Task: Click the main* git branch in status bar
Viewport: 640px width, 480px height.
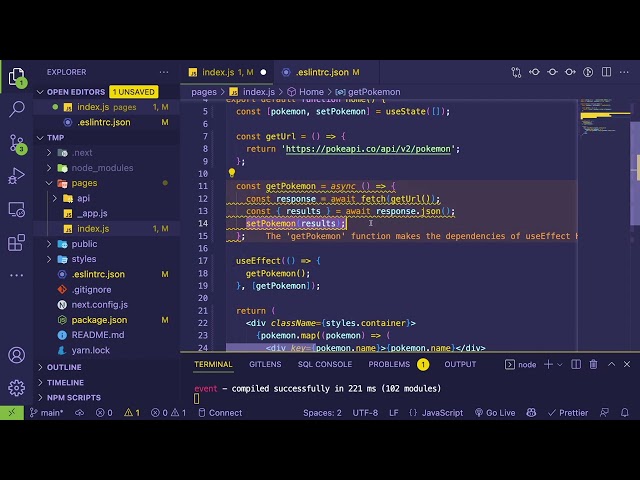Action: tap(47, 413)
